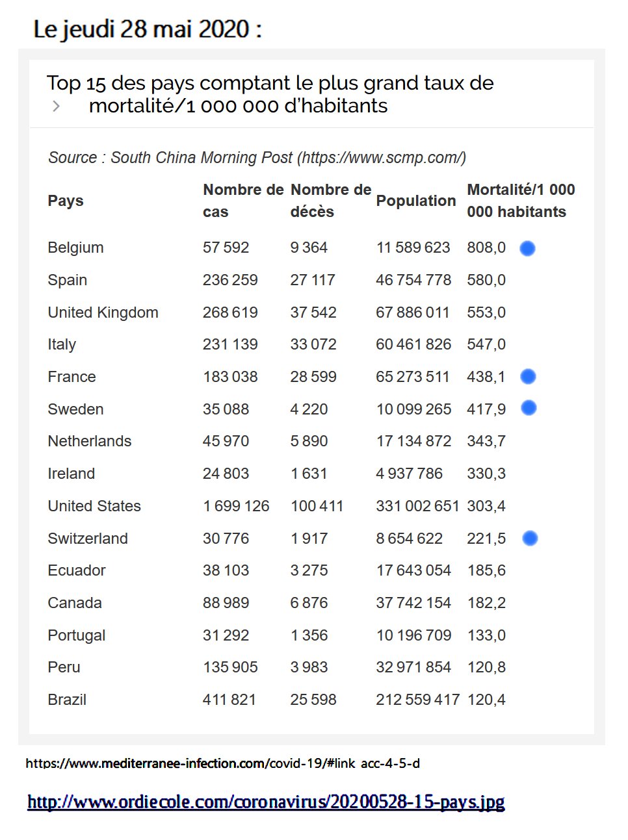Click Italy's case count 231 139
Image resolution: width=628 pixels, height=840 pixels.
click(x=230, y=344)
